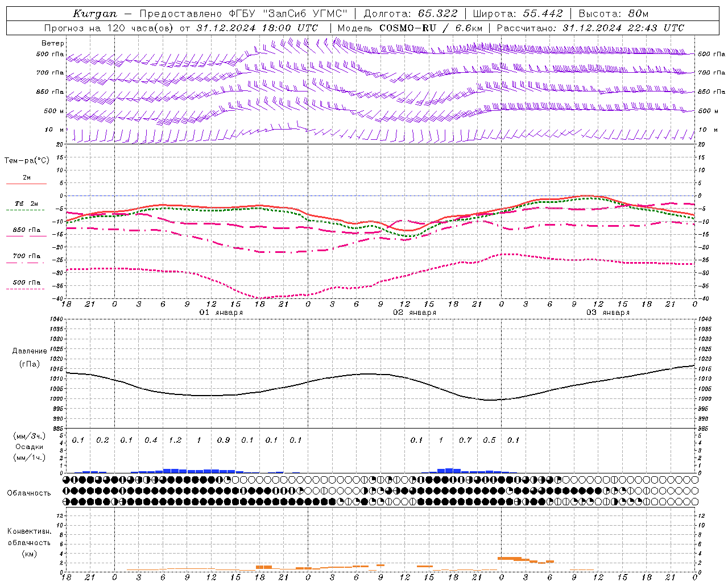The height and width of the screenshot is (582, 728).
Task: Click the "1.2" precipitation amount value
Action: pos(175,440)
